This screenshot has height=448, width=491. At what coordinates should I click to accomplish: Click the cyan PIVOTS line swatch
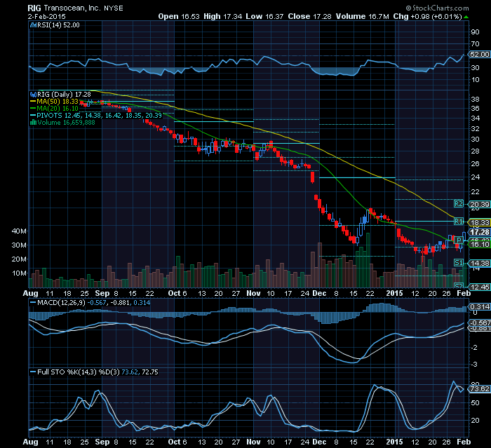tap(33, 115)
